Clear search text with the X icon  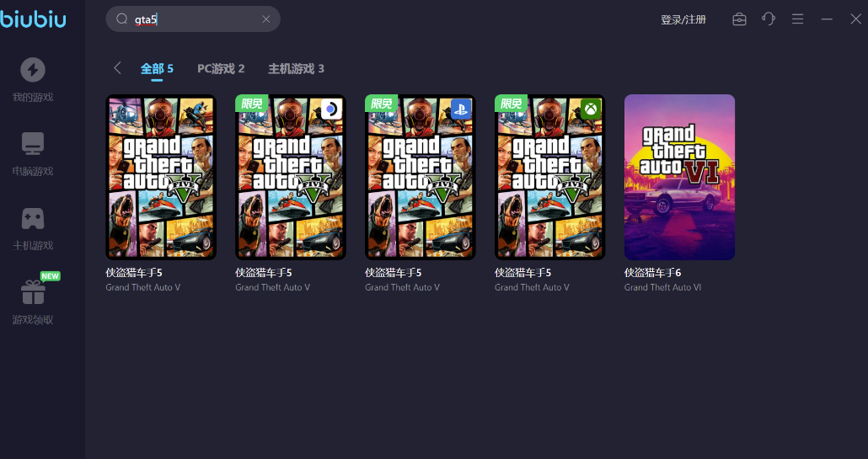point(266,19)
